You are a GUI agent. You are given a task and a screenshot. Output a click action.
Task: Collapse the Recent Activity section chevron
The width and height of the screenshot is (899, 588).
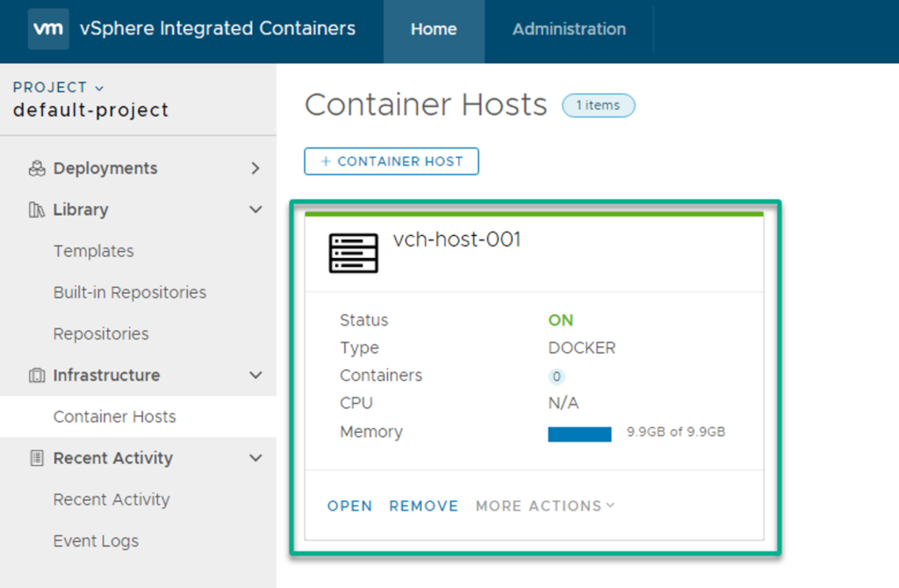click(x=255, y=458)
